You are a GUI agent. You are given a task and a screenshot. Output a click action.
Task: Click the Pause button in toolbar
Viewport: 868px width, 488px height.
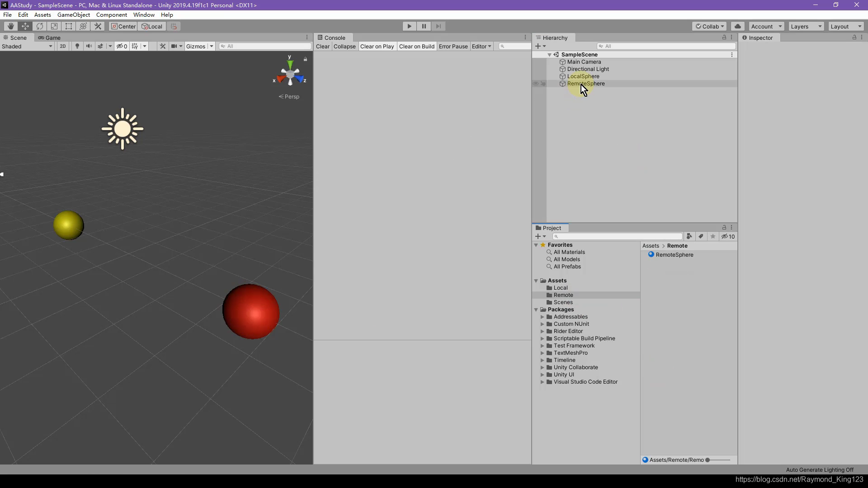click(424, 26)
